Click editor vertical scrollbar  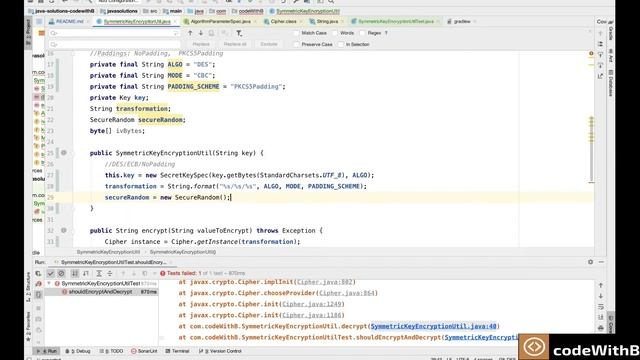point(591,149)
